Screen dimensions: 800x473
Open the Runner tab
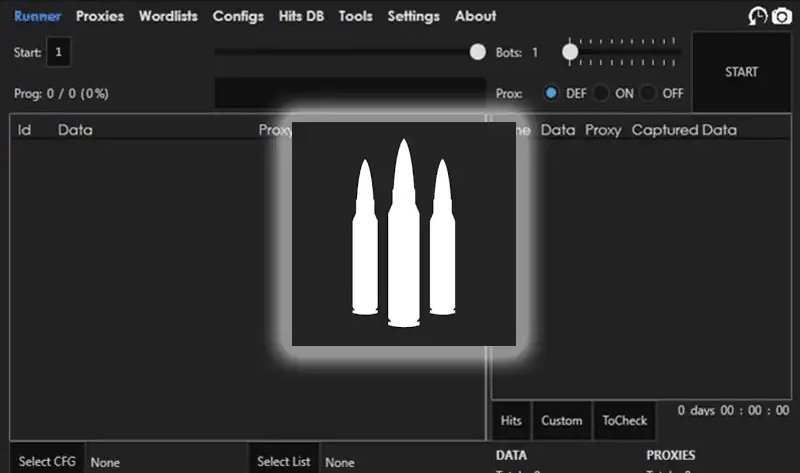pos(37,16)
